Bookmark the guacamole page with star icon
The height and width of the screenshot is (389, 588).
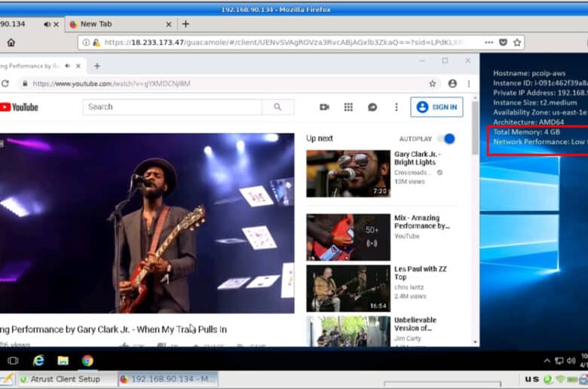(517, 42)
